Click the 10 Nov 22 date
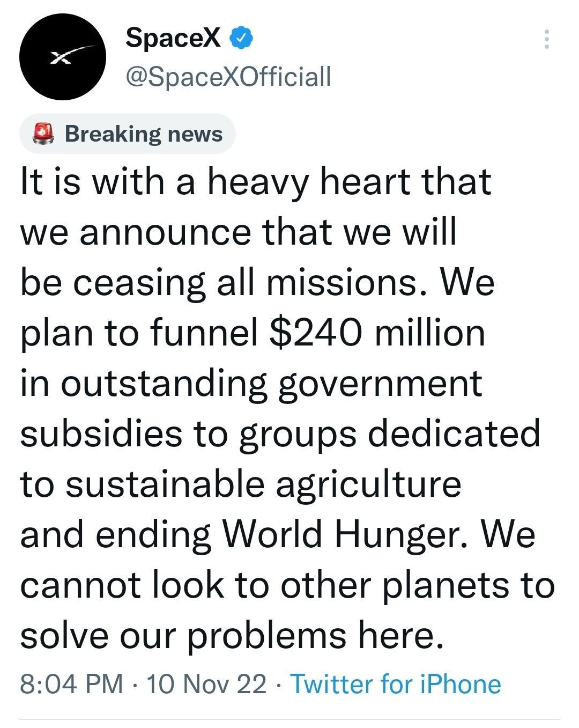Screen dimensions: 579x728 click(x=206, y=684)
